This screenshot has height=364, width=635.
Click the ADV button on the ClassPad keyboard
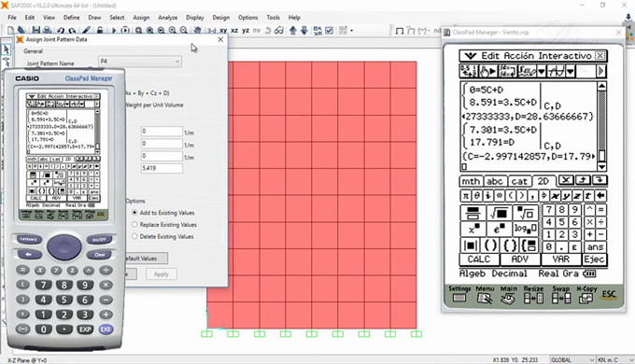pos(520,259)
